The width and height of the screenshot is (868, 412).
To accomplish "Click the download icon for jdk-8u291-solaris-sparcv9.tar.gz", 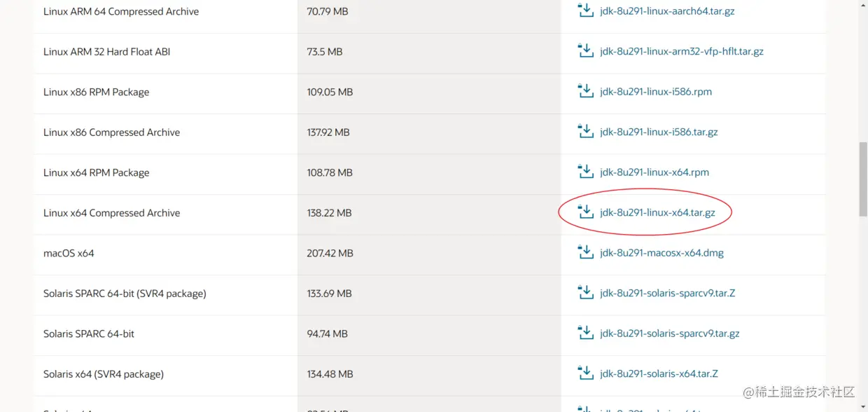I will point(585,332).
